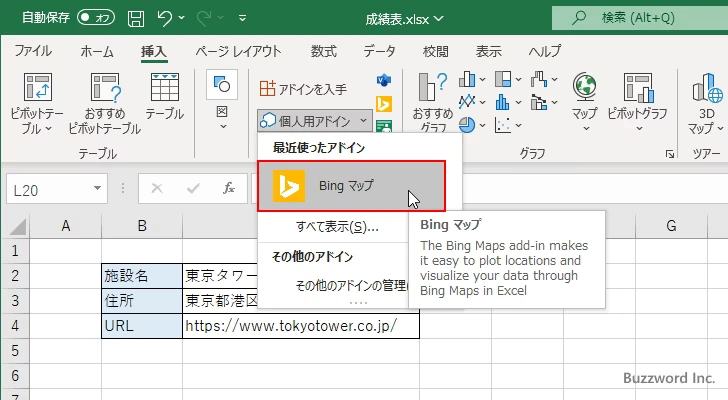Click the cell labeled URL
The image size is (728, 400).
pyautogui.click(x=142, y=326)
